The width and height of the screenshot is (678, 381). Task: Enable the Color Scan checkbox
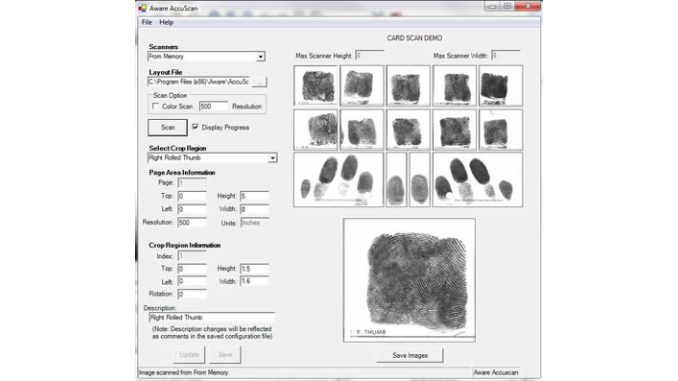tap(156, 106)
